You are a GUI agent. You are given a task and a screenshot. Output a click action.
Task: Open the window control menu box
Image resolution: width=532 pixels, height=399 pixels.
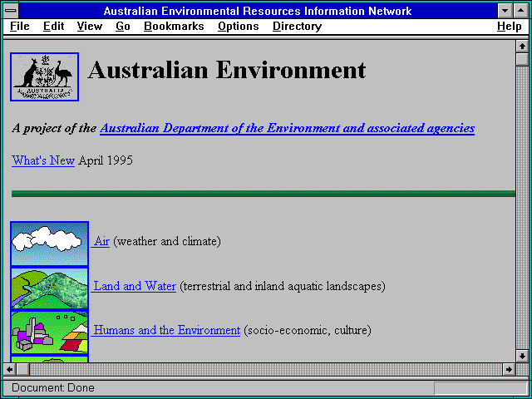pyautogui.click(x=11, y=11)
